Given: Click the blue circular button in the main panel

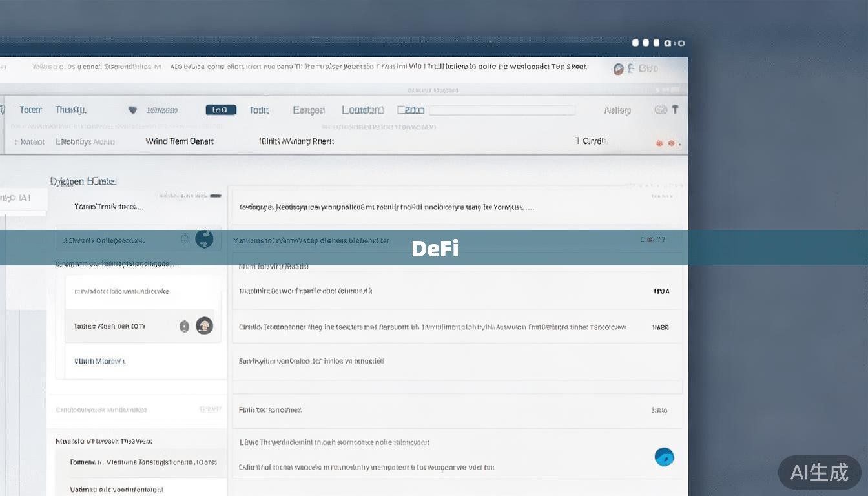Looking at the screenshot, I should click(664, 457).
